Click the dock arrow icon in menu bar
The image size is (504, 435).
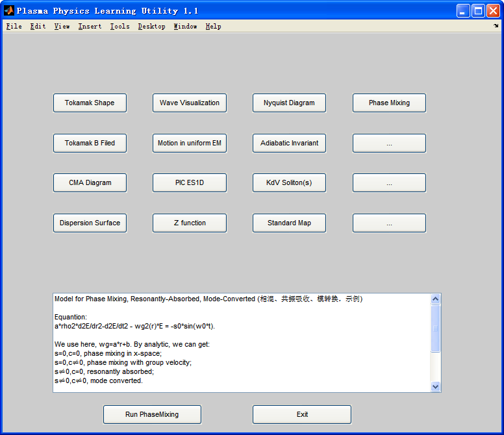click(496, 26)
